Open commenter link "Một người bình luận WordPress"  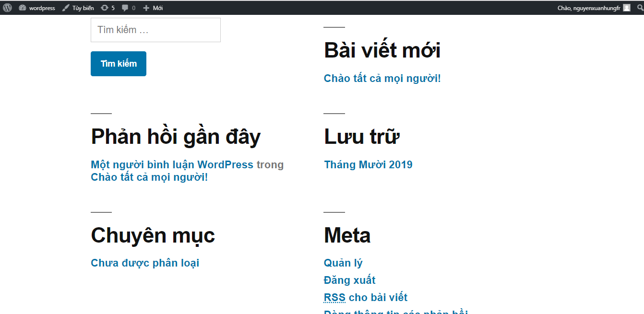(172, 164)
